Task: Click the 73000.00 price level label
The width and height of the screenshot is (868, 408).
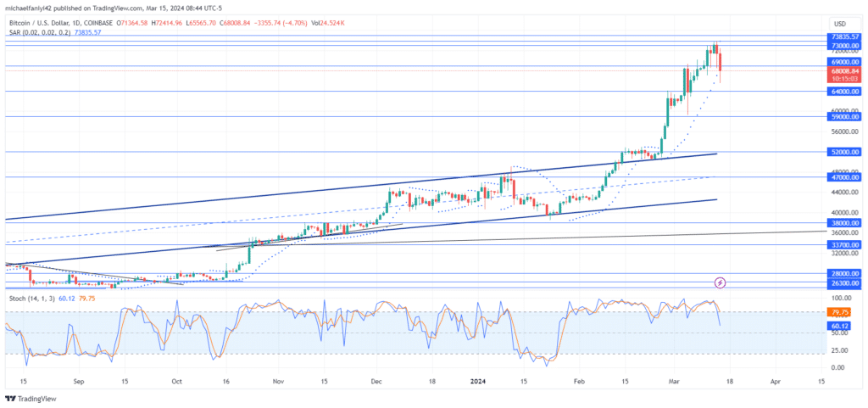Action: 845,46
